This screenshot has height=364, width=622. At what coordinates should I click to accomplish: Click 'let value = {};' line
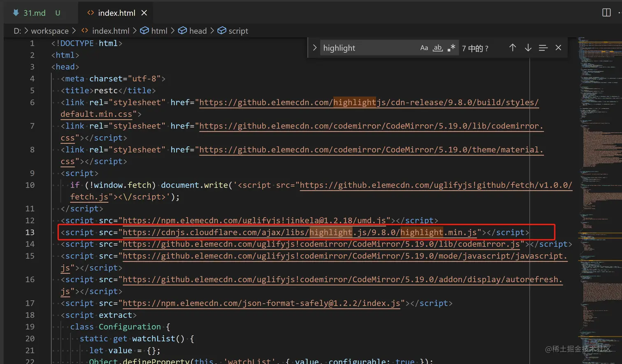pos(125,350)
